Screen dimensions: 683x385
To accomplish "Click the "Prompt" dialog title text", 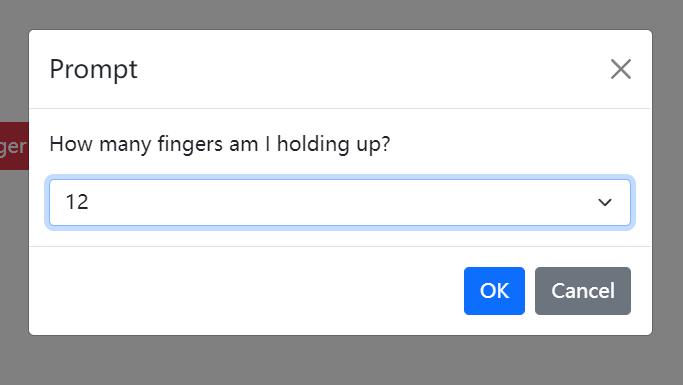I will pyautogui.click(x=94, y=69).
